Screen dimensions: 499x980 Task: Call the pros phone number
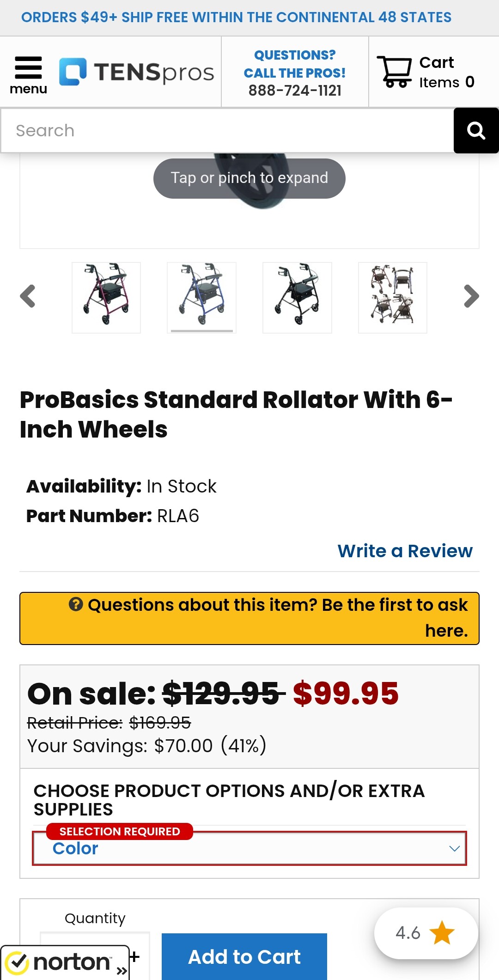[295, 91]
